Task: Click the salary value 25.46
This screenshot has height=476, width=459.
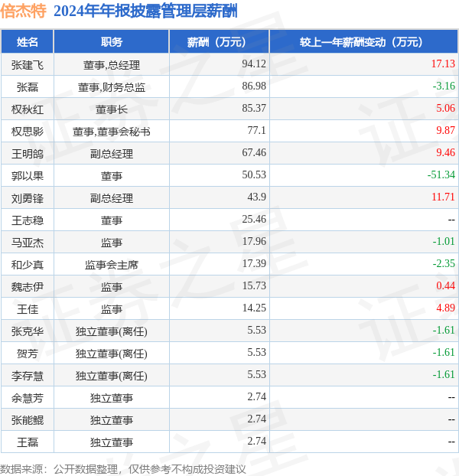Action: 254,219
